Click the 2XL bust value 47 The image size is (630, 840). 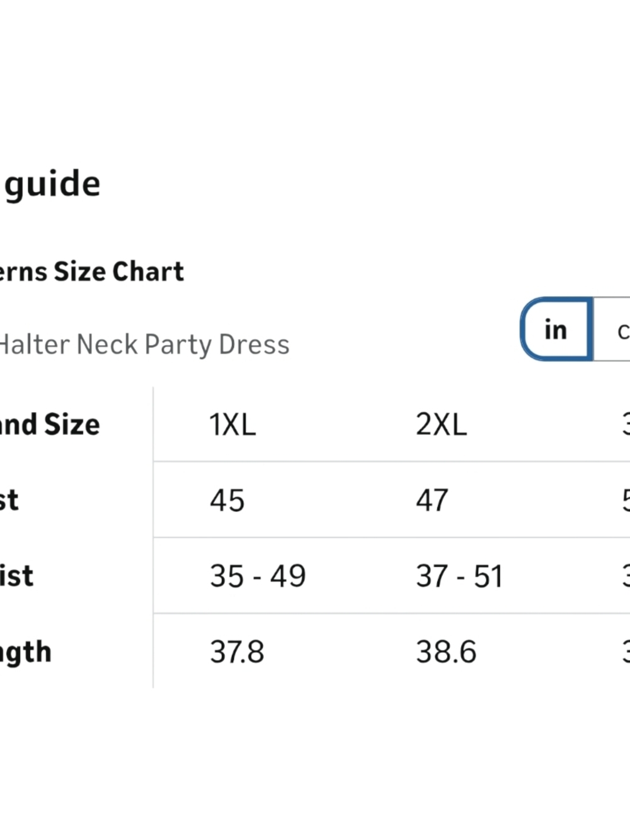pyautogui.click(x=432, y=500)
